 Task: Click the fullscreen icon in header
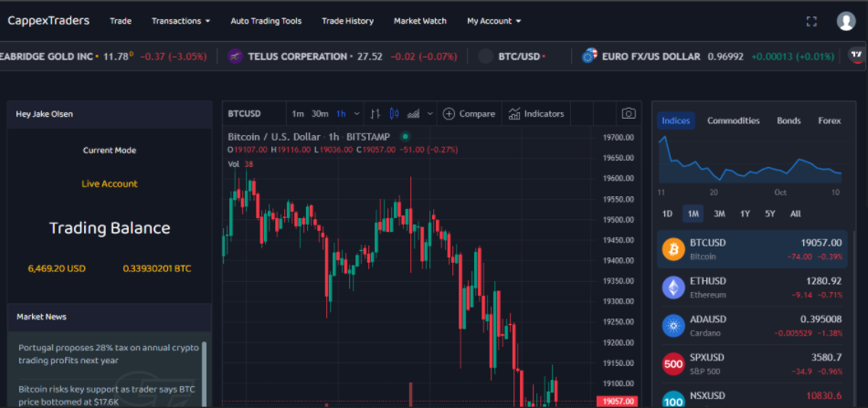[810, 21]
